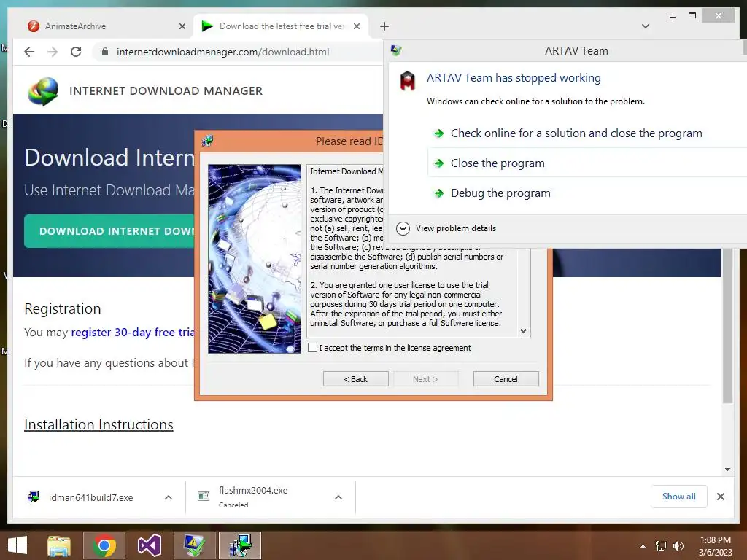This screenshot has height=560, width=747.
Task: Cancel the IDM installer
Action: [x=506, y=379]
